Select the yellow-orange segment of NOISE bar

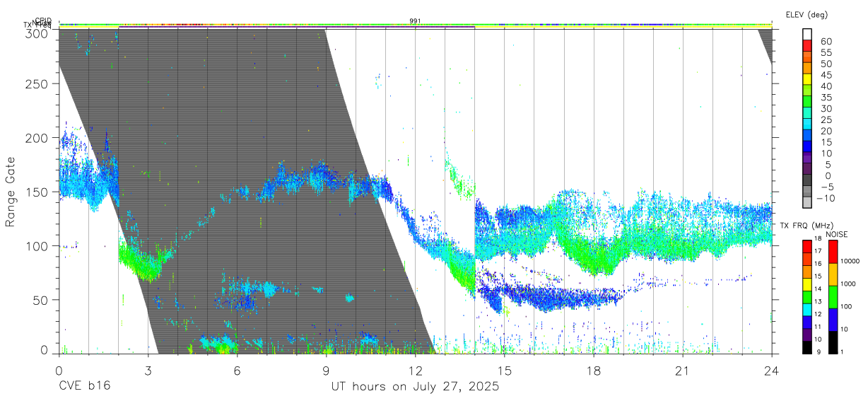[833, 274]
